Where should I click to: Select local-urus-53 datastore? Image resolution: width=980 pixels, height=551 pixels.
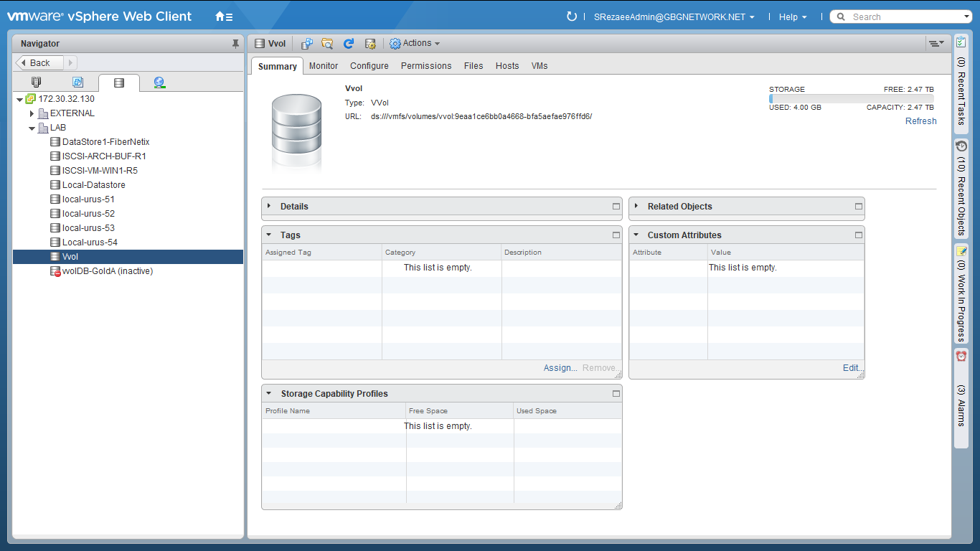tap(88, 228)
